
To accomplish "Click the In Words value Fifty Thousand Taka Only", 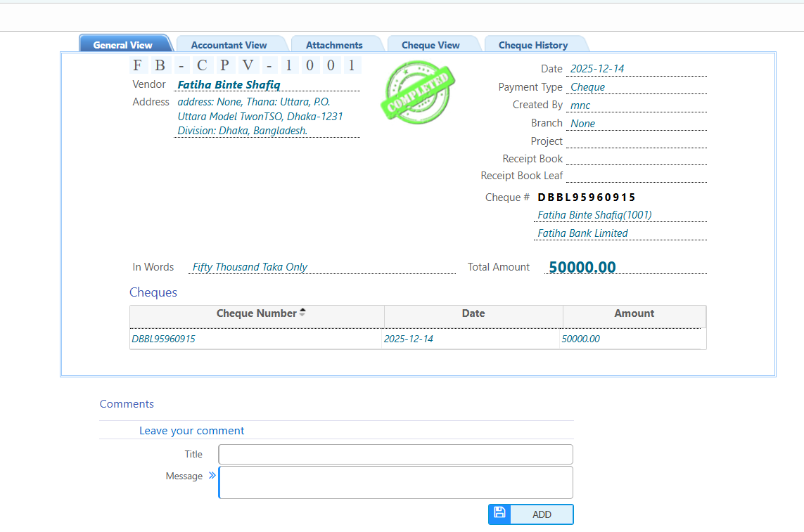I will 250,267.
